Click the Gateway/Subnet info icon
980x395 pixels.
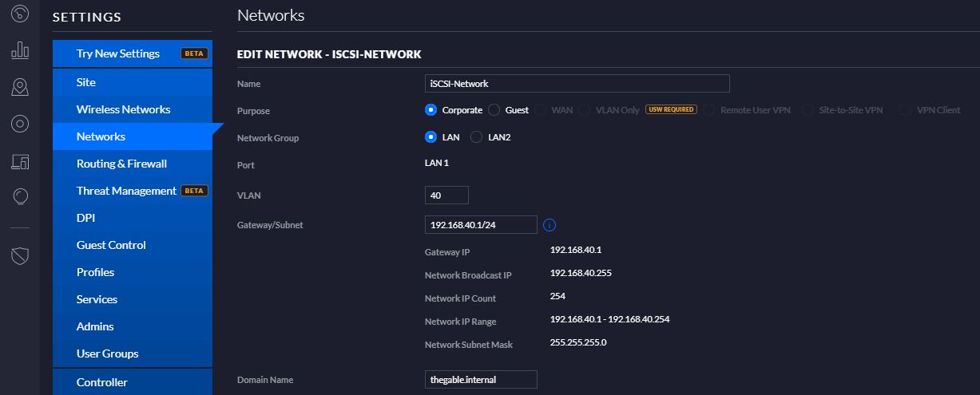550,225
